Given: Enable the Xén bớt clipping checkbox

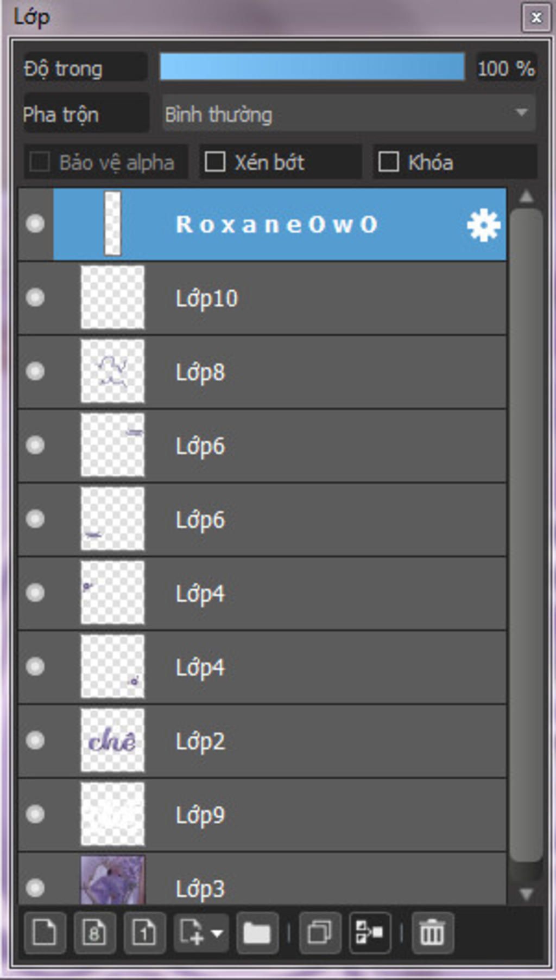Looking at the screenshot, I should pyautogui.click(x=215, y=162).
